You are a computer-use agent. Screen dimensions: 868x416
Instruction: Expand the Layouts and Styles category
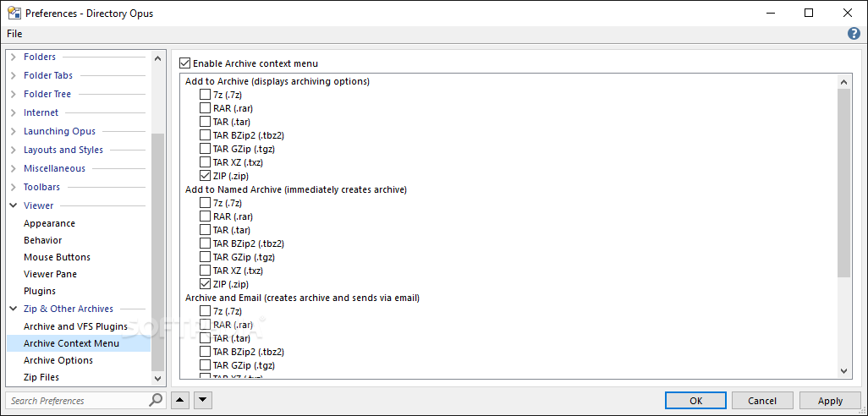pos(14,150)
